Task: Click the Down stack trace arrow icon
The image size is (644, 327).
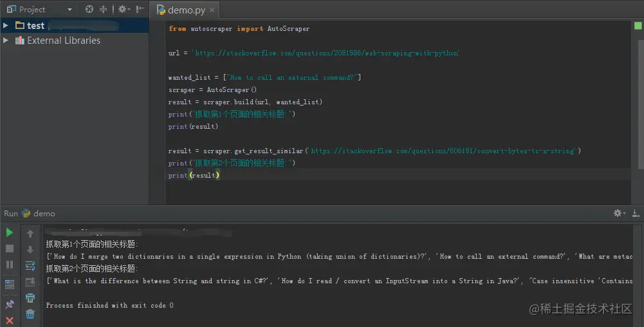Action: [x=30, y=249]
